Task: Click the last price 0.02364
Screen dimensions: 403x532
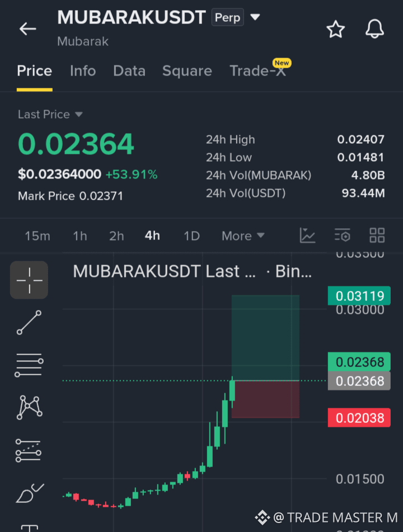Action: (76, 144)
